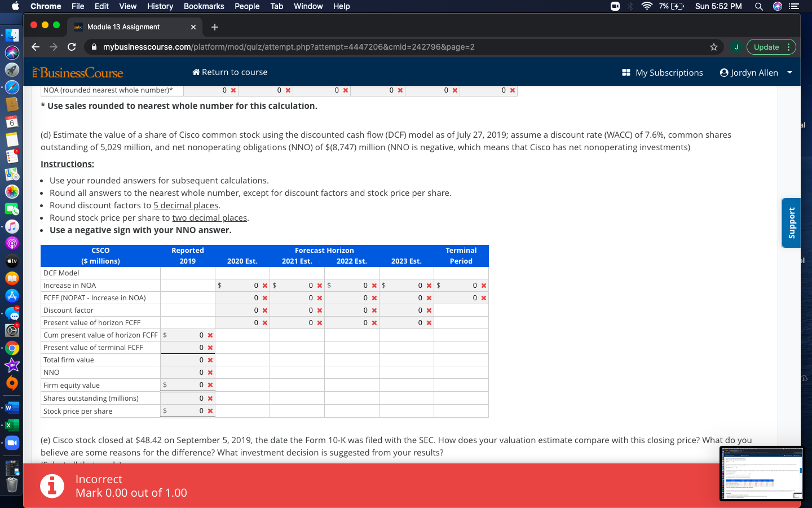This screenshot has width=812, height=508.
Task: Open a new browser tab
Action: (x=214, y=27)
